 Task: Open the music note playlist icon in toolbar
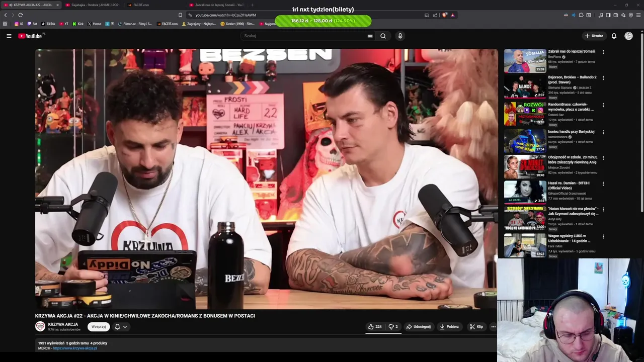tap(601, 15)
